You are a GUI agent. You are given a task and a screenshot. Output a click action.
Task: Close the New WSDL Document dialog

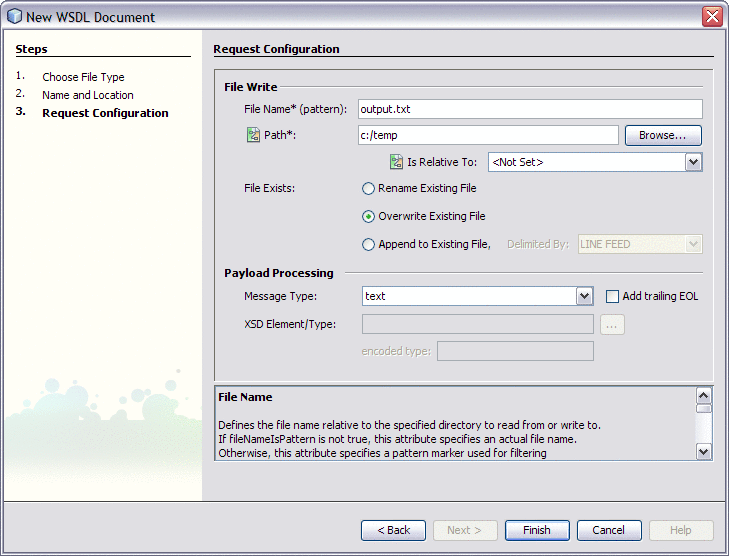coord(712,17)
